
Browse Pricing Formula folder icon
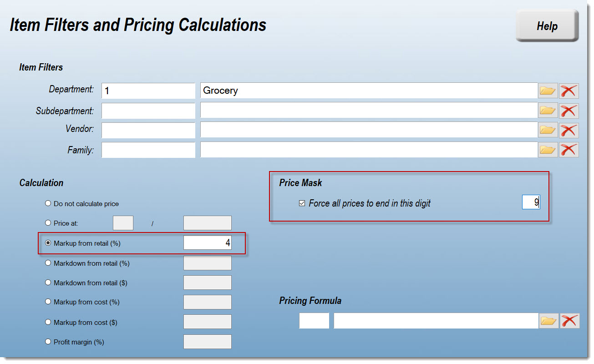point(548,321)
